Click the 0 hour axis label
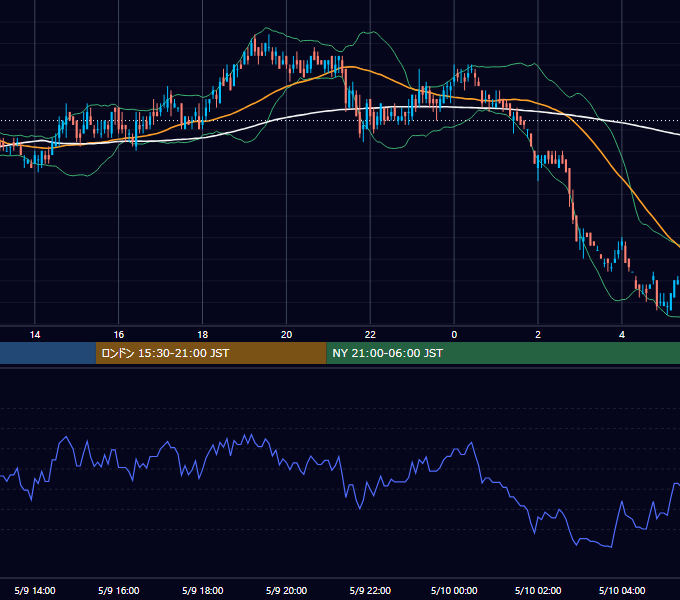The height and width of the screenshot is (600, 680). (x=454, y=335)
